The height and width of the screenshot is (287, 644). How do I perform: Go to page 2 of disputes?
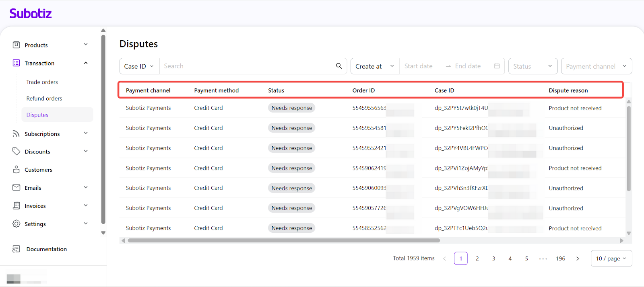click(x=477, y=258)
